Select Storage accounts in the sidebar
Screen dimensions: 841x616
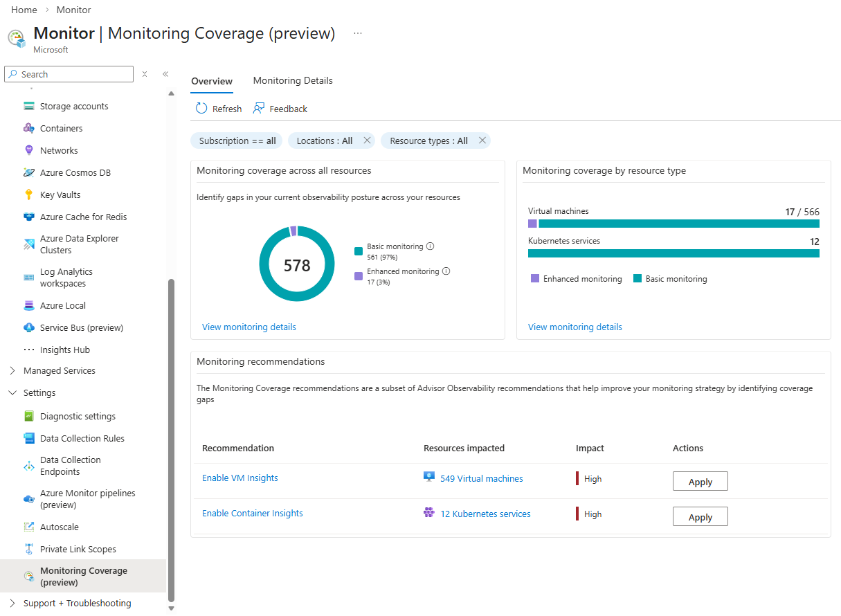coord(73,106)
